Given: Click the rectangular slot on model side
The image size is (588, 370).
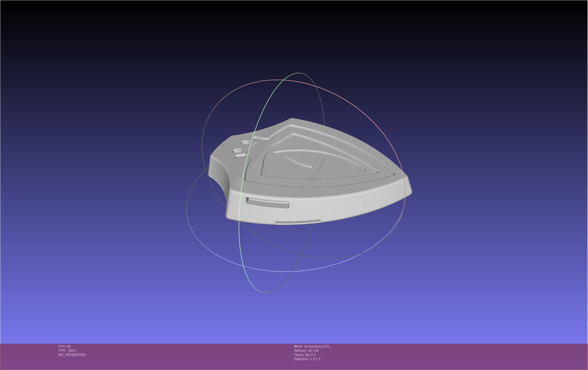Looking at the screenshot, I should pyautogui.click(x=267, y=203).
